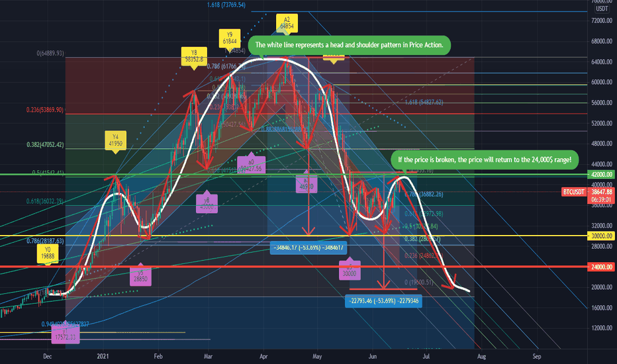Click the 0.618(36032.39) Fibonacci level label
This screenshot has height=364, width=617.
pyautogui.click(x=45, y=201)
